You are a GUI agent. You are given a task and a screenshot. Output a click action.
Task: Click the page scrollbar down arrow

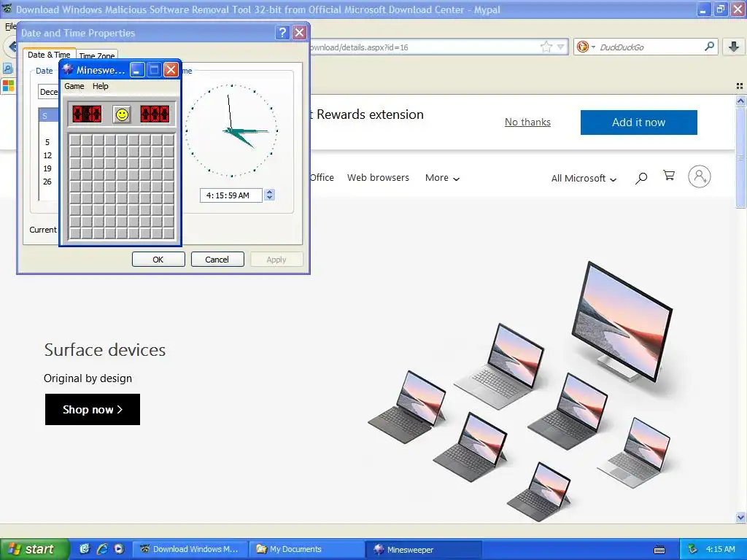[740, 517]
